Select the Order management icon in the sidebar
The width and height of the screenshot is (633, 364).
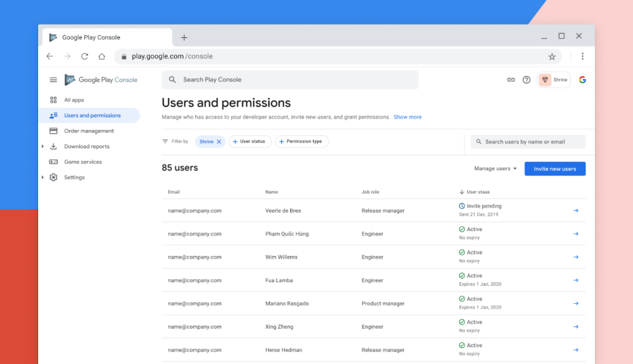pyautogui.click(x=53, y=131)
